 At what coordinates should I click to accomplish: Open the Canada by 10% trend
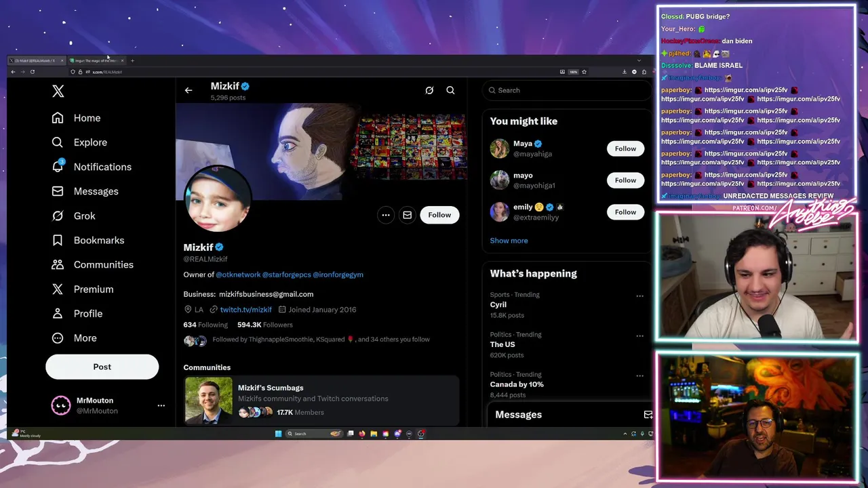tap(517, 384)
